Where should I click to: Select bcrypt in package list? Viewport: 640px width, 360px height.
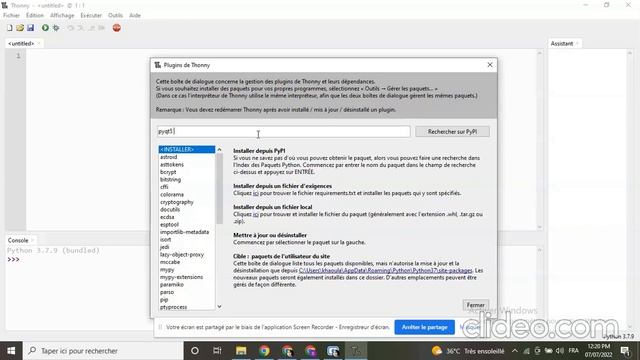coord(168,172)
